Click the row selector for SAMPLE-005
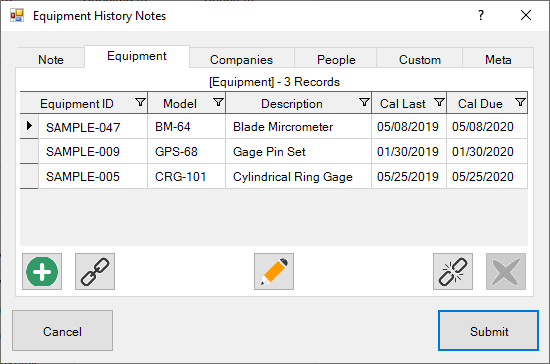Viewport: 550px width, 364px height. coord(29,176)
